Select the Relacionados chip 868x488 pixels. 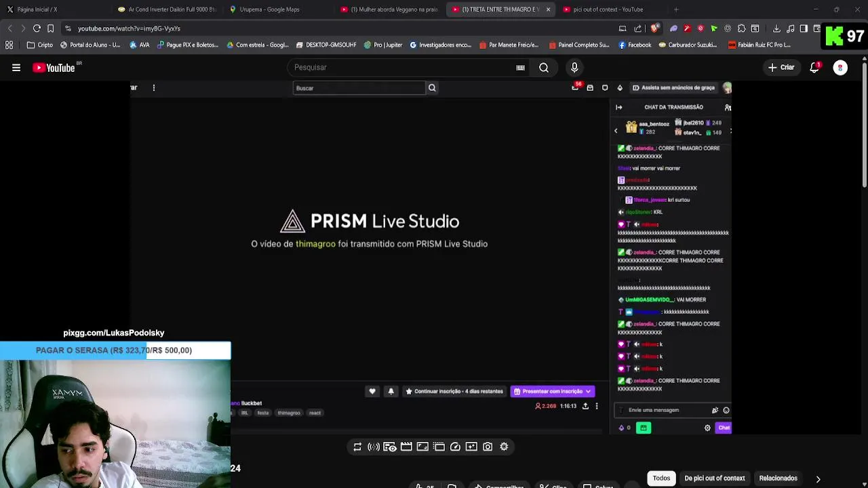point(778,479)
